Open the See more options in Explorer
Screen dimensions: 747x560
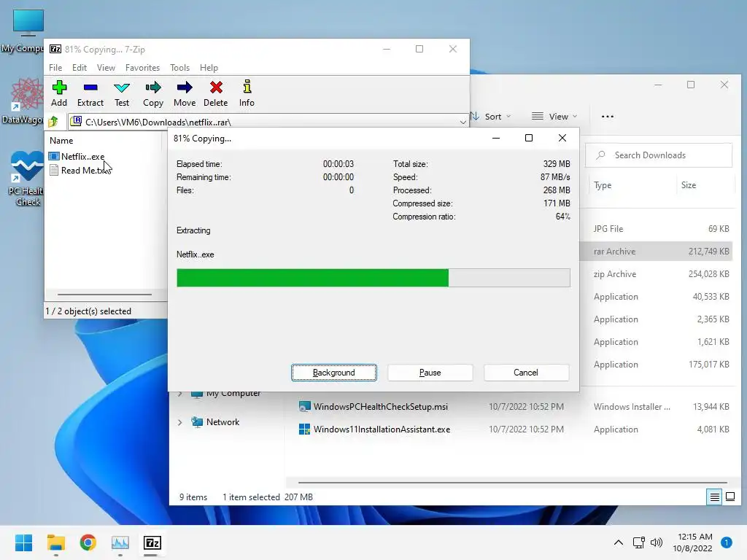(x=608, y=116)
